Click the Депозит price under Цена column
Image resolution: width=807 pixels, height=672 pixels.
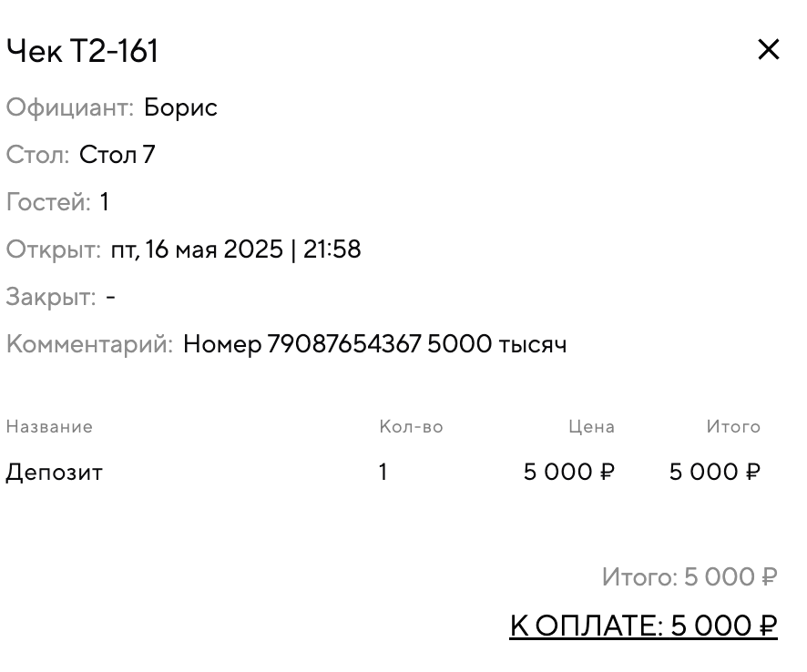tap(569, 472)
